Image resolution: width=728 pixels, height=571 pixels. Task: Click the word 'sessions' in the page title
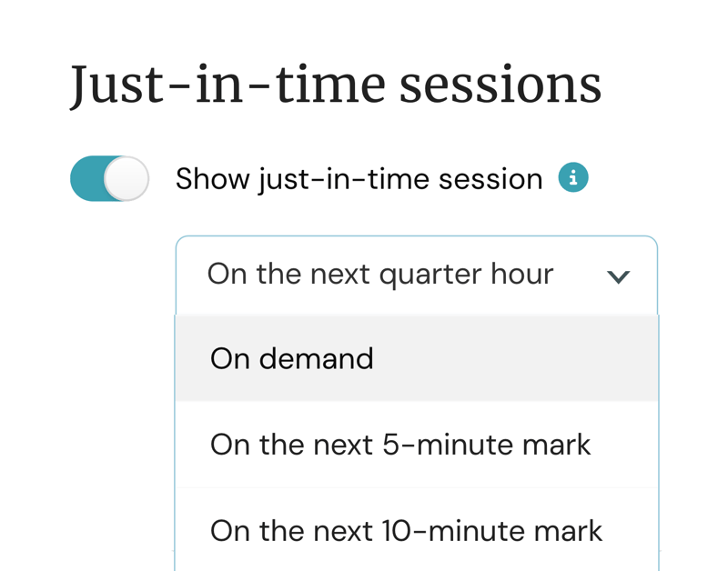[x=500, y=85]
